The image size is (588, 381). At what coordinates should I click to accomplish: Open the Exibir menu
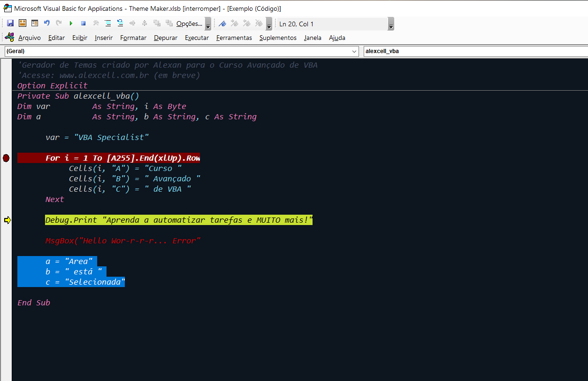click(80, 38)
